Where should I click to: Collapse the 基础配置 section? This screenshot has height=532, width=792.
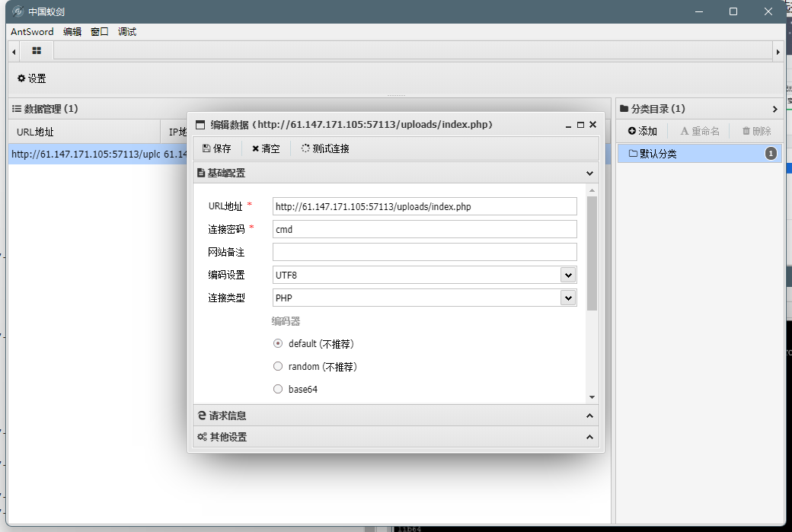coord(589,173)
